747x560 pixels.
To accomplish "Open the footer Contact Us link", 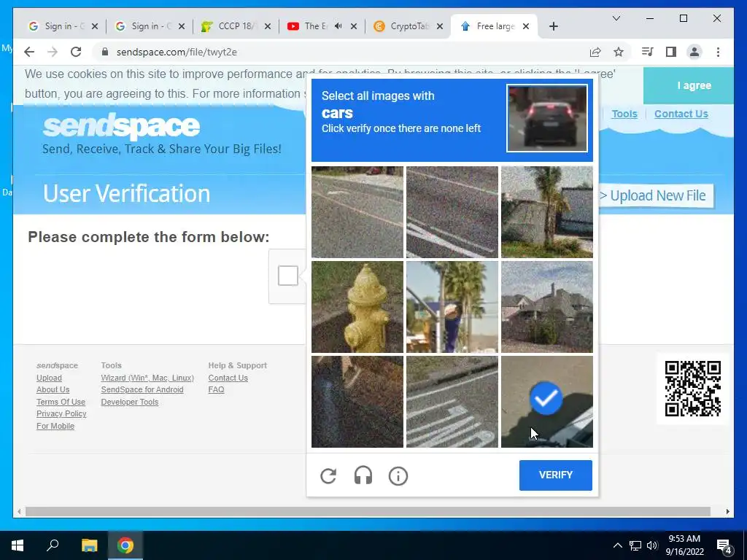I will point(228,378).
